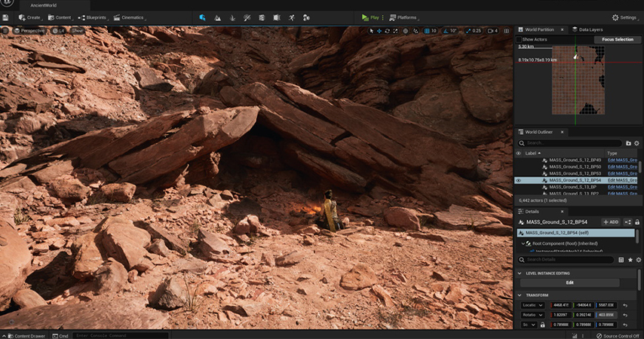Open the Perspective viewport menu

click(29, 31)
